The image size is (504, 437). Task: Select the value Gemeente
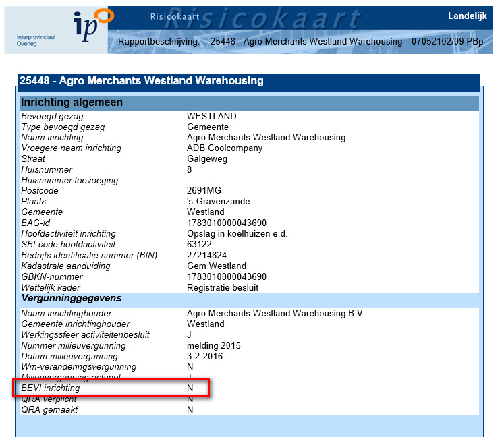click(208, 127)
